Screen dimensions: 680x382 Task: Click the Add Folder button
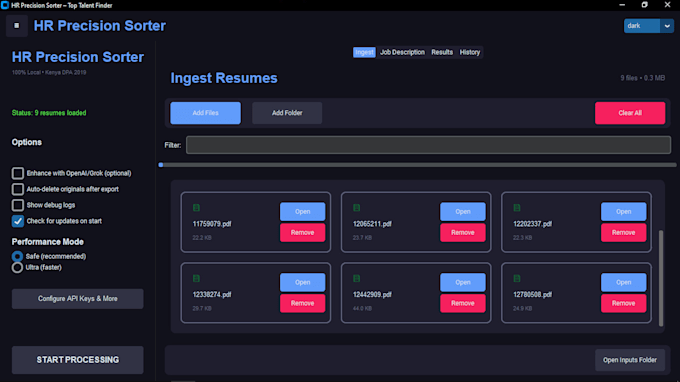(287, 113)
